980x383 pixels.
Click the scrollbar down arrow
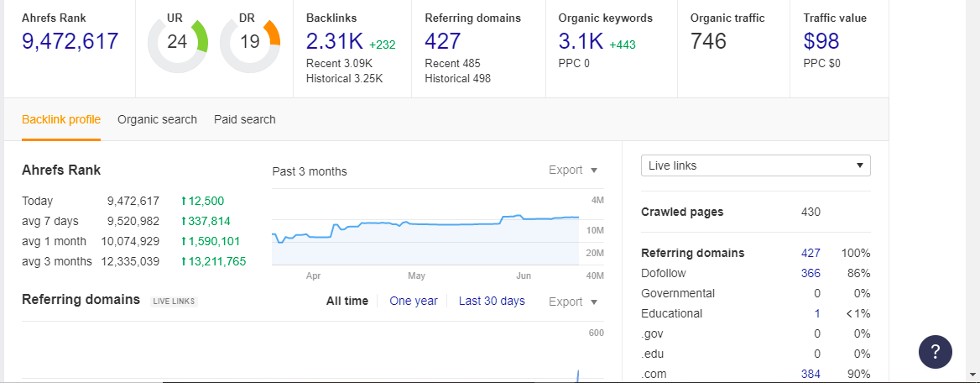click(972, 375)
